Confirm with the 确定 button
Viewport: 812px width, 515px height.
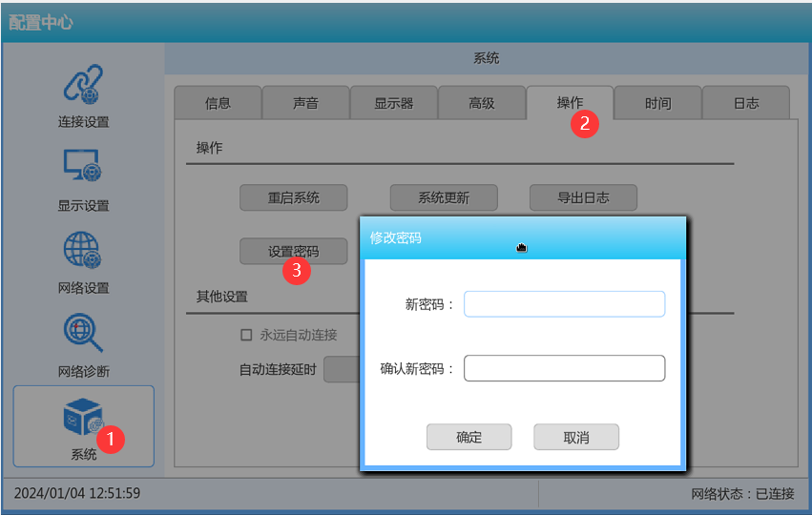[469, 438]
